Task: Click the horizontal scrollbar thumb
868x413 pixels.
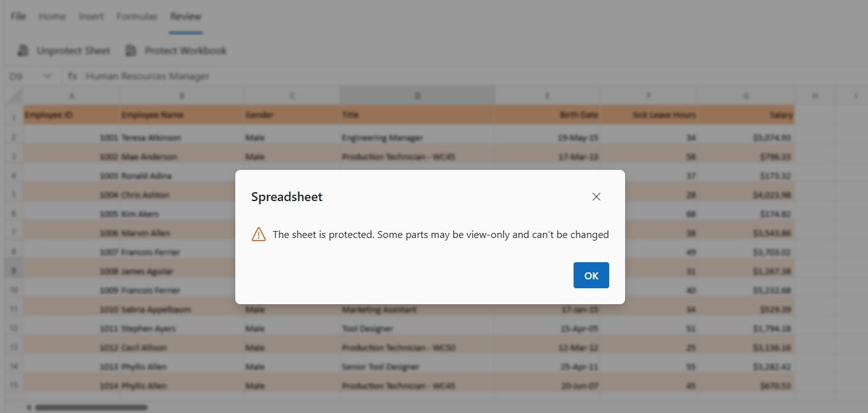Action: tap(91, 407)
